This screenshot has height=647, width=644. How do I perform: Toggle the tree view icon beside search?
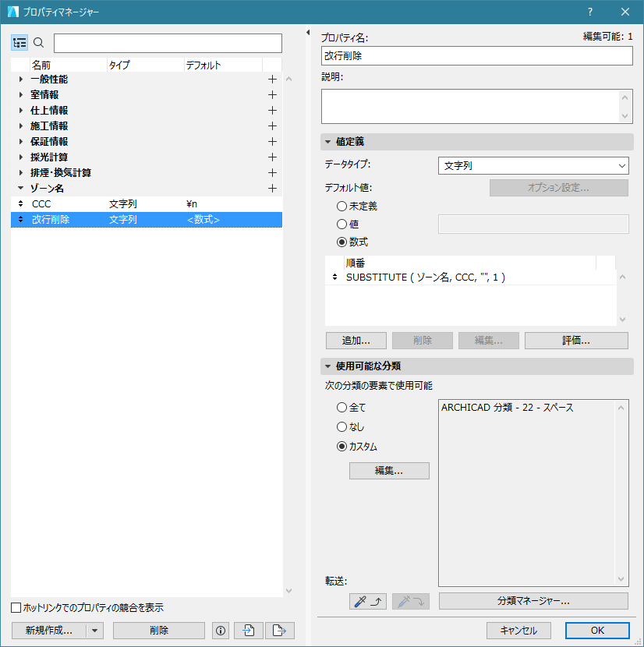pos(19,43)
